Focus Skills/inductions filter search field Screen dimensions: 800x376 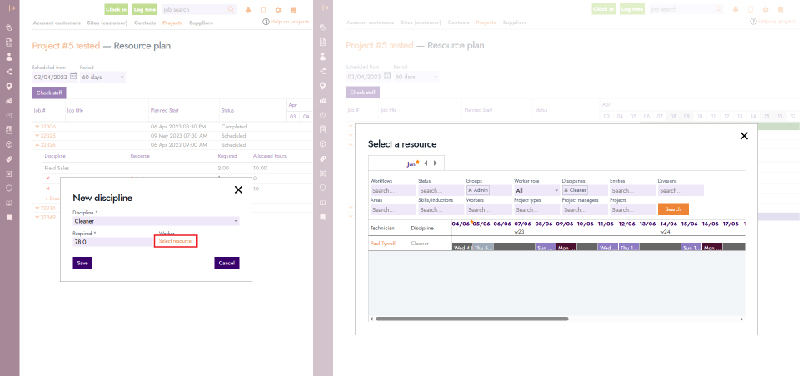coord(440,210)
